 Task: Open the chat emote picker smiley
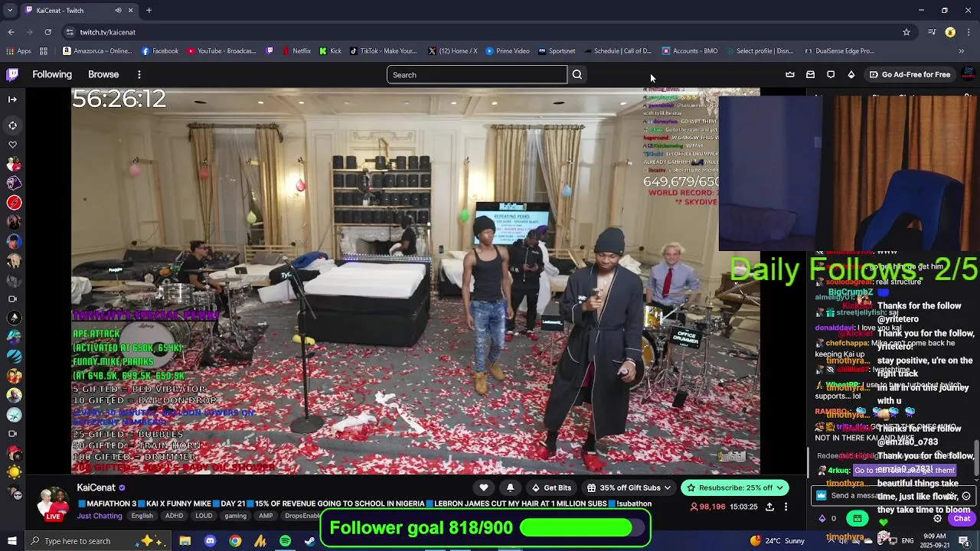(965, 496)
